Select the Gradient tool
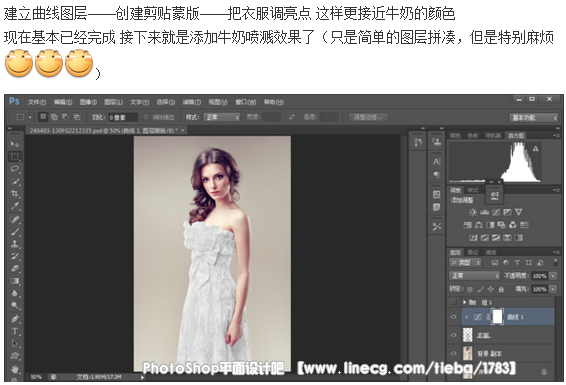 click(x=14, y=281)
